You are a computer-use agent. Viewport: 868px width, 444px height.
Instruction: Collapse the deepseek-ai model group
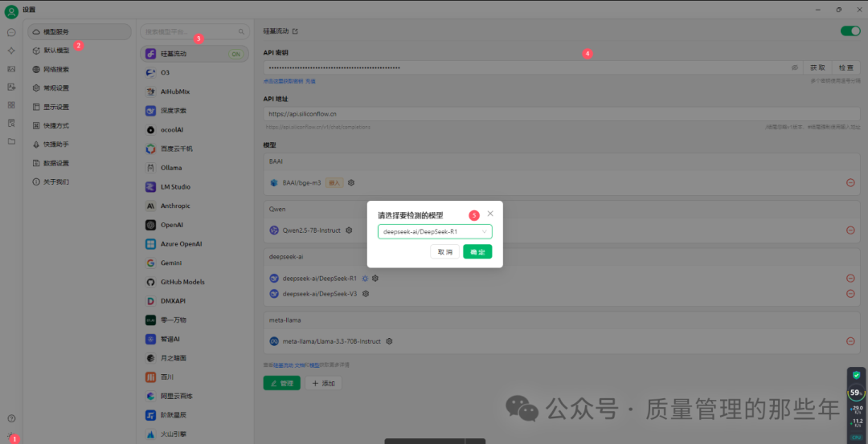[562, 257]
